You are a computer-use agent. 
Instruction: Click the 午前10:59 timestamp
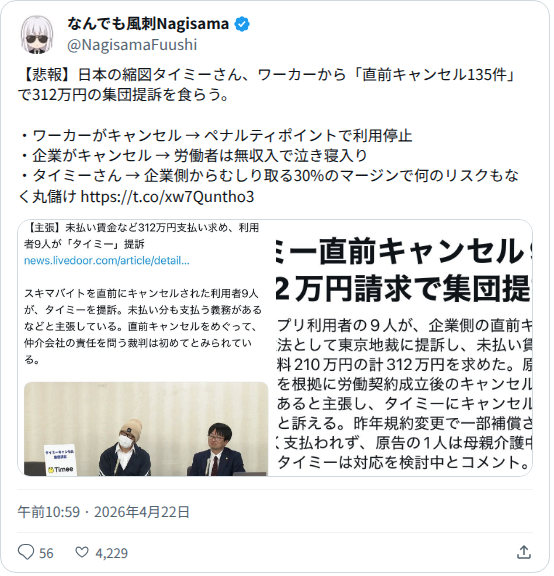click(48, 514)
